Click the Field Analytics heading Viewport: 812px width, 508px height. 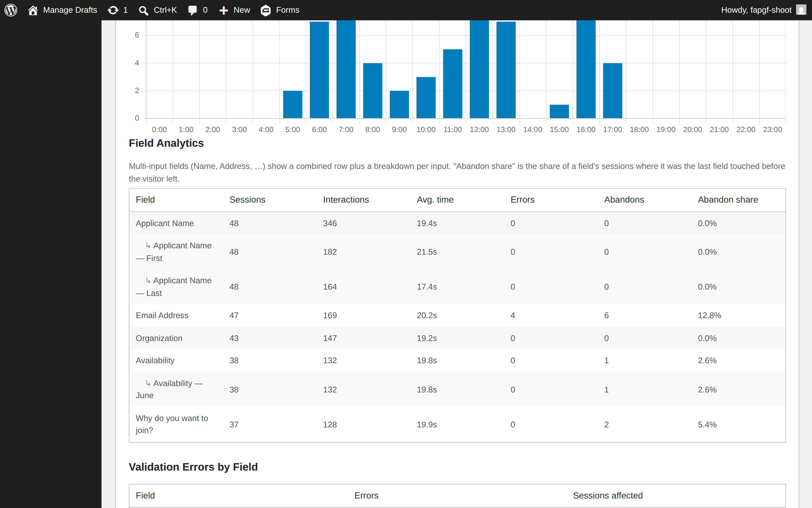166,143
